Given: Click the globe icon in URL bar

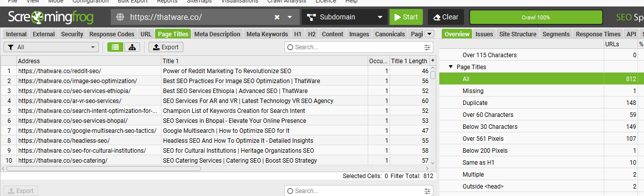Looking at the screenshot, I should (120, 17).
